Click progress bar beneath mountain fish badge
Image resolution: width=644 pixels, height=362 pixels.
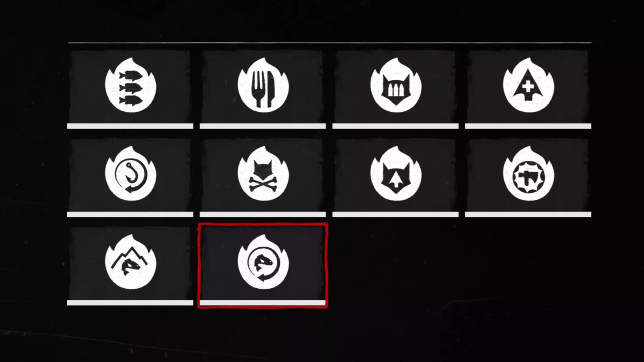(130, 303)
